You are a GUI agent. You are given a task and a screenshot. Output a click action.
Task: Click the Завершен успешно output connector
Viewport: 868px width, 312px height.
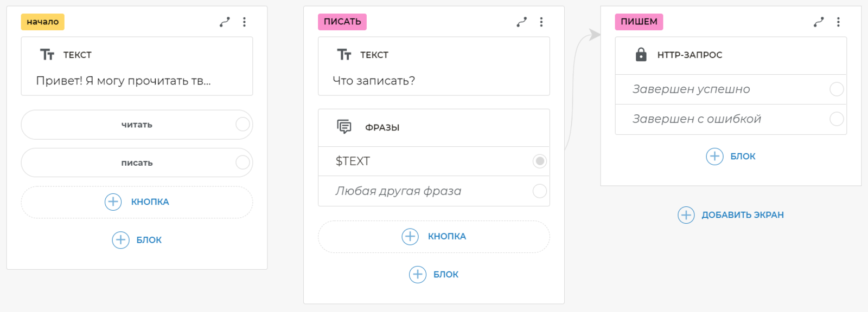[x=837, y=89]
